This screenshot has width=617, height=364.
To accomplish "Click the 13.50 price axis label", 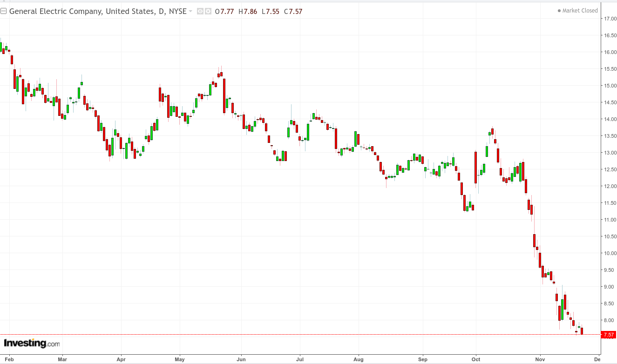I will 610,136.
